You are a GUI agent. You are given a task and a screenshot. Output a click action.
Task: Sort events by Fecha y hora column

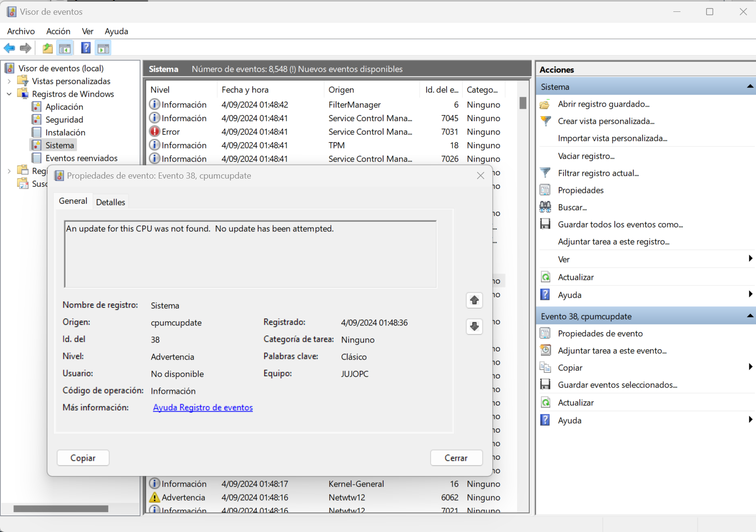point(271,90)
